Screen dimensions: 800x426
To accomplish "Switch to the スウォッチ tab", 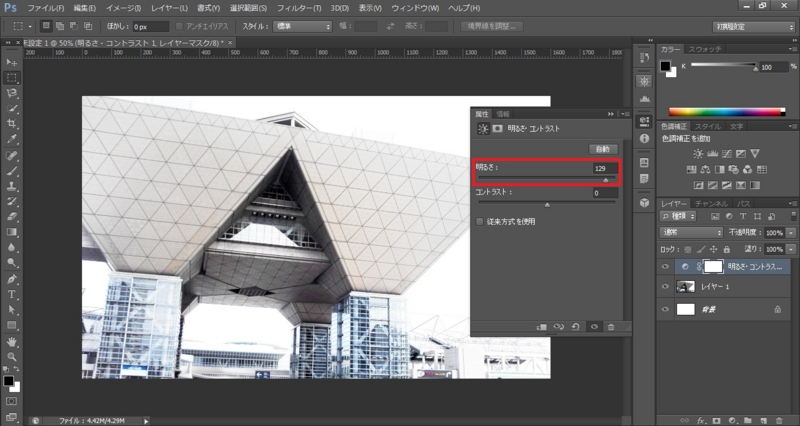I will tap(705, 49).
